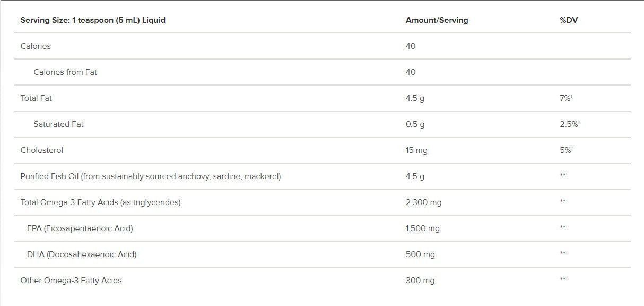The image size is (644, 306).
Task: Click the Serving Size header text
Action: (x=93, y=20)
